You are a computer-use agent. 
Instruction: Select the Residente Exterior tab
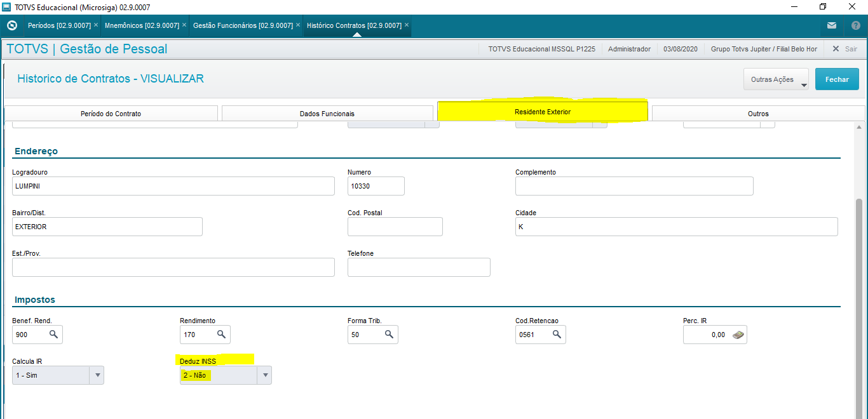pos(543,112)
